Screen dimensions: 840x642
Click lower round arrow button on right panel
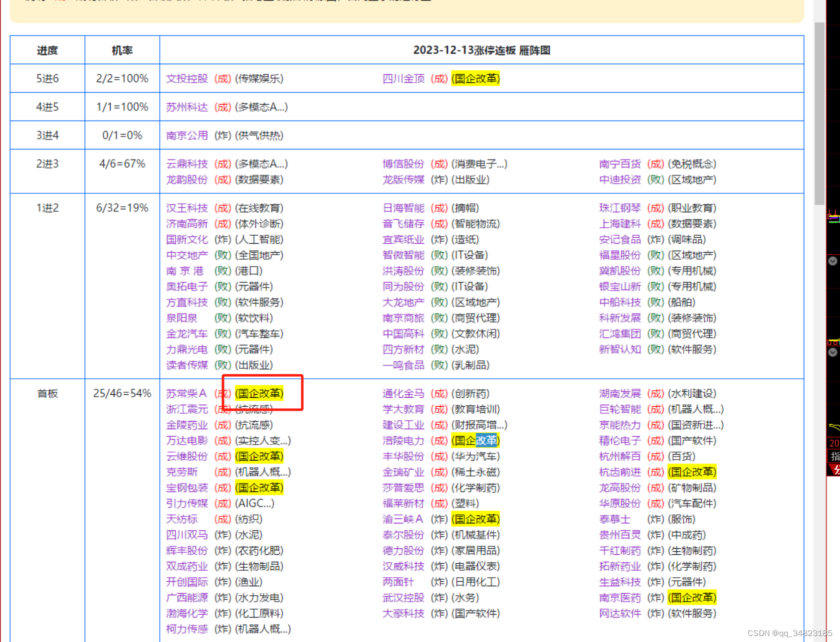[x=833, y=352]
